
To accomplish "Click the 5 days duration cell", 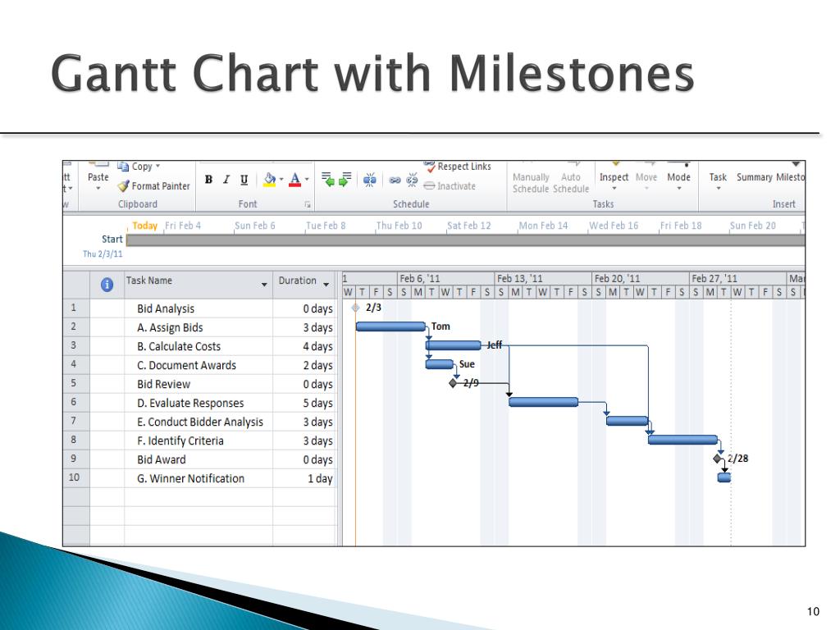I will 304,403.
